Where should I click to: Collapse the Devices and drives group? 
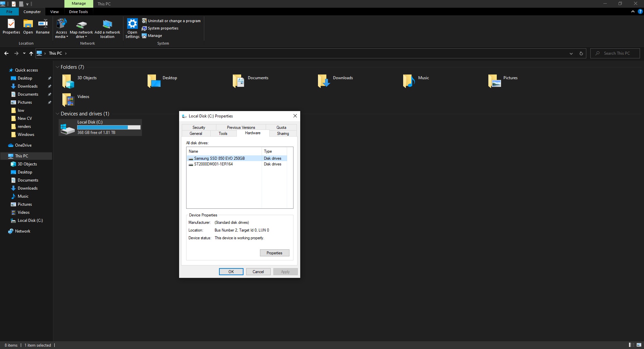(57, 114)
